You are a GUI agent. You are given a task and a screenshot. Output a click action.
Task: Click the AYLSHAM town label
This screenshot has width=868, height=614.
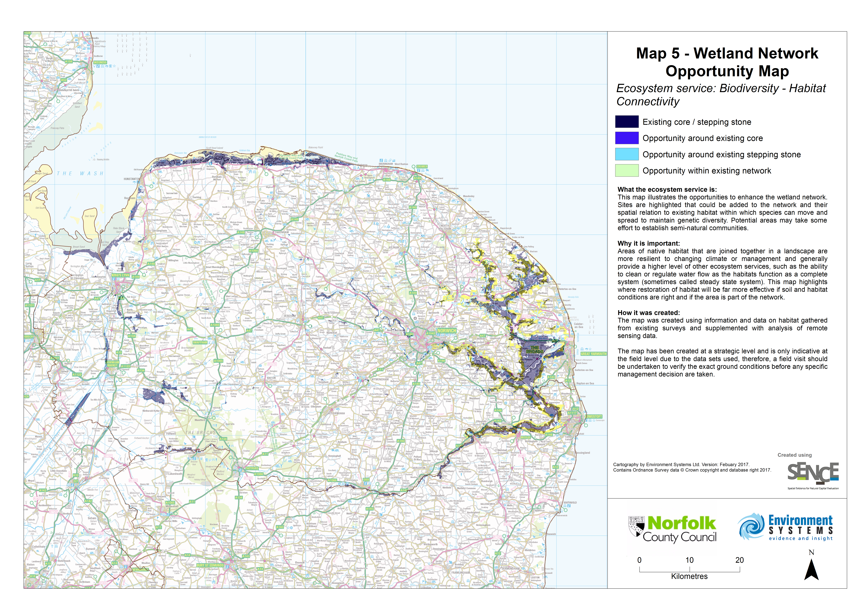click(394, 247)
